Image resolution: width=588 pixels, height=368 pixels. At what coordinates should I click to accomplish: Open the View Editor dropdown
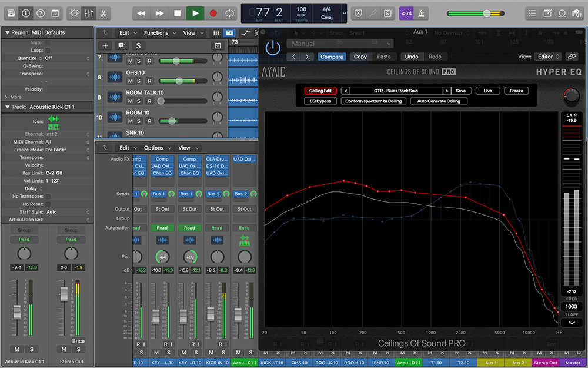547,57
